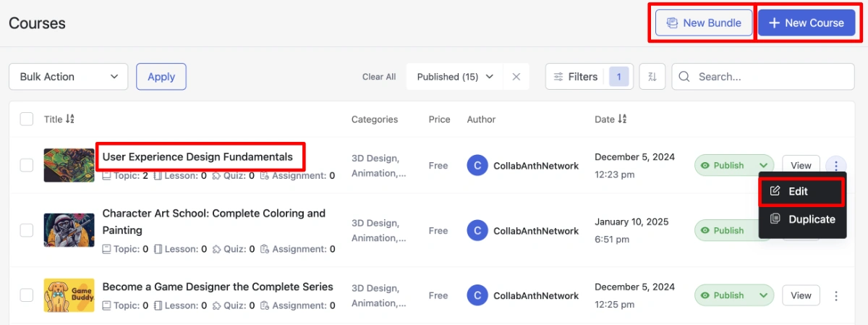View the User Experience Design Fundamentals course

[x=801, y=165]
